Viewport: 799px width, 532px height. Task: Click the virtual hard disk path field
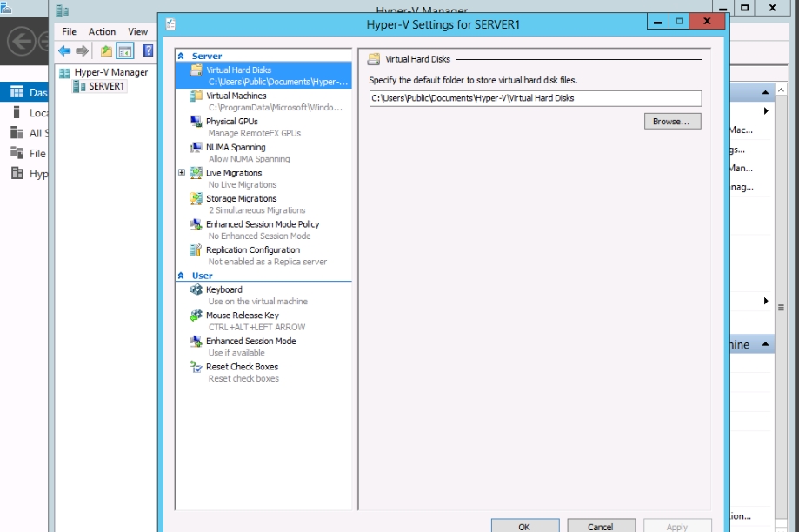[x=534, y=98]
